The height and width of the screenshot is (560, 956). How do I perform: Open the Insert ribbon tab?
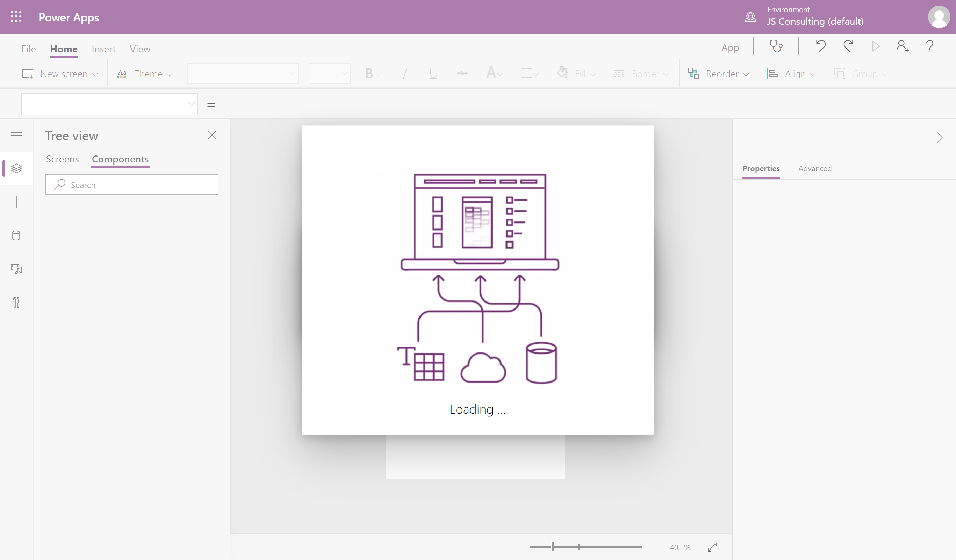click(103, 49)
